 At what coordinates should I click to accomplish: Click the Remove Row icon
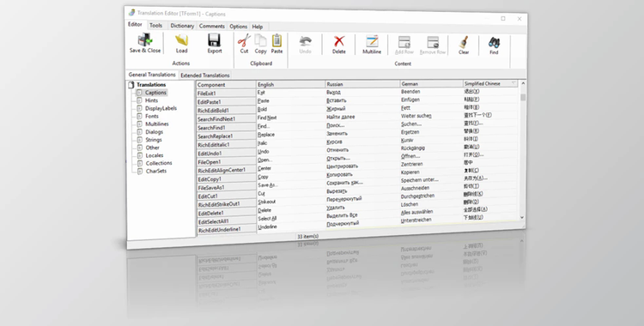(433, 42)
